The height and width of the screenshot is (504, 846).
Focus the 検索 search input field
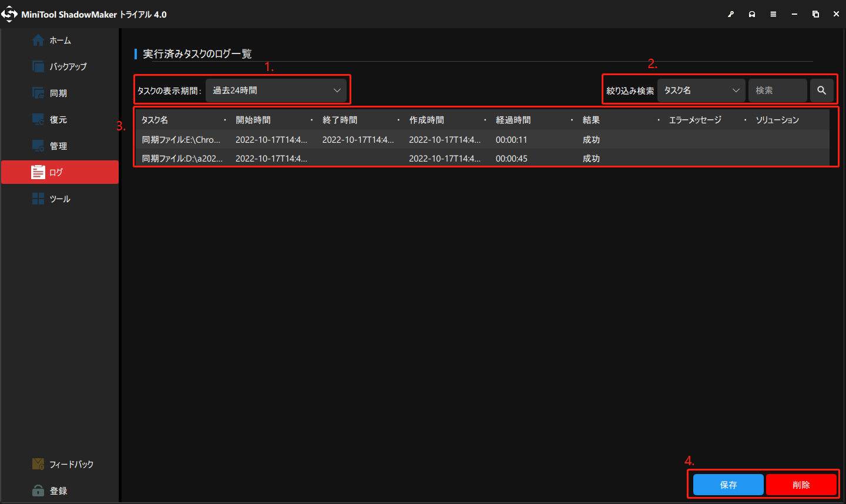coord(778,90)
